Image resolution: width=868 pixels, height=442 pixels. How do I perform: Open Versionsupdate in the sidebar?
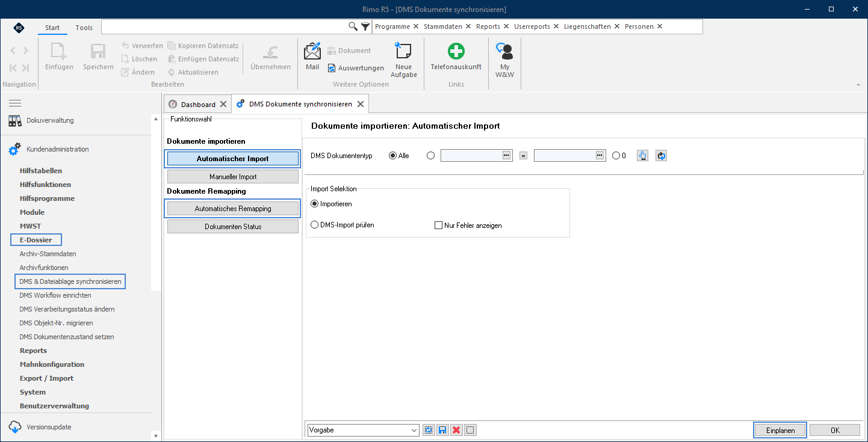(x=40, y=427)
